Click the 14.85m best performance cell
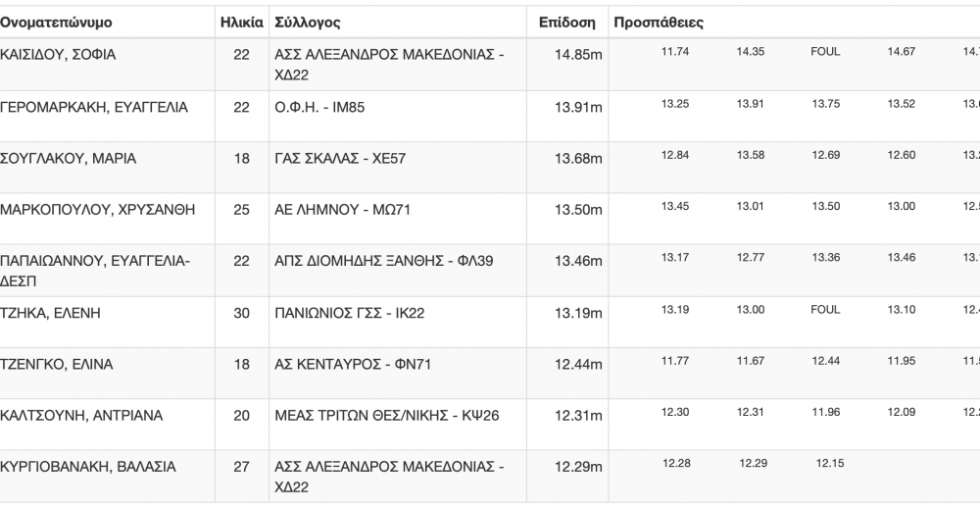Screen dimensions: 980x510 tap(578, 55)
